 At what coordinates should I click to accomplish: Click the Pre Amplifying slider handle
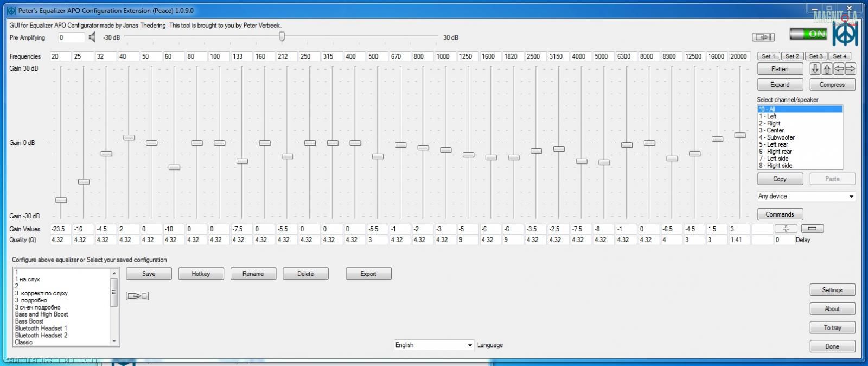pos(282,37)
